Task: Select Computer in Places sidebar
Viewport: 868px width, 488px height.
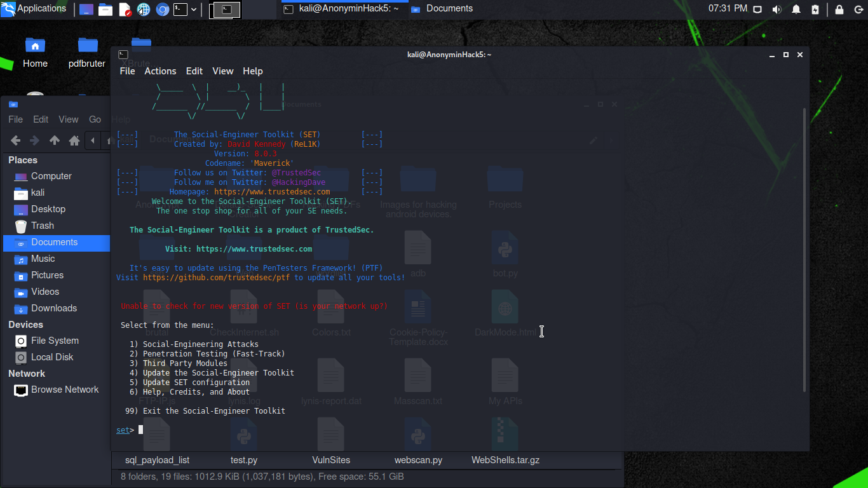Action: tap(57, 176)
